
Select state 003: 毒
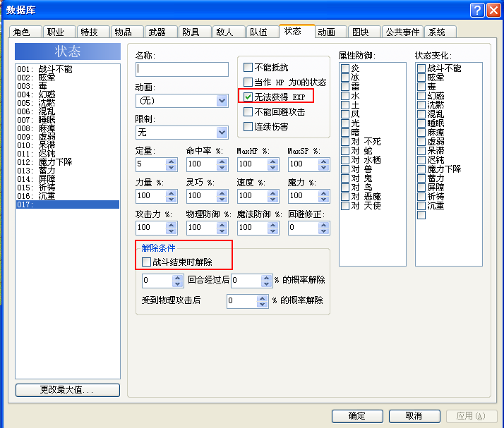68,86
